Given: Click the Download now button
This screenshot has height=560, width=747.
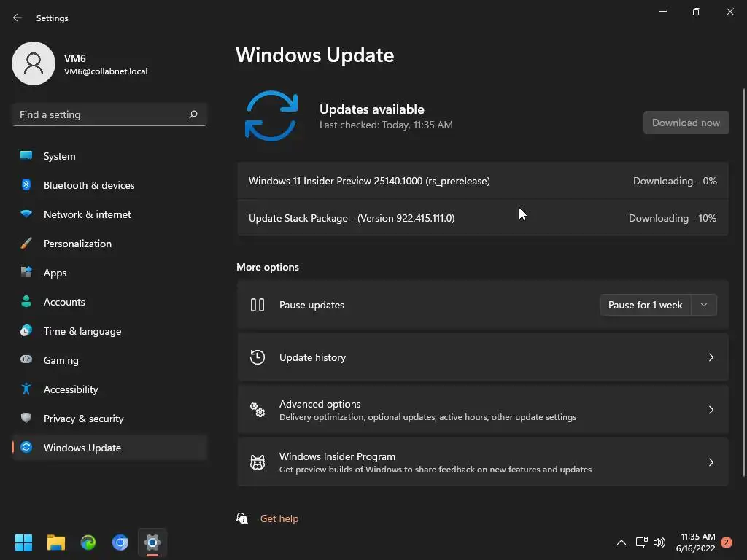Looking at the screenshot, I should coord(686,122).
